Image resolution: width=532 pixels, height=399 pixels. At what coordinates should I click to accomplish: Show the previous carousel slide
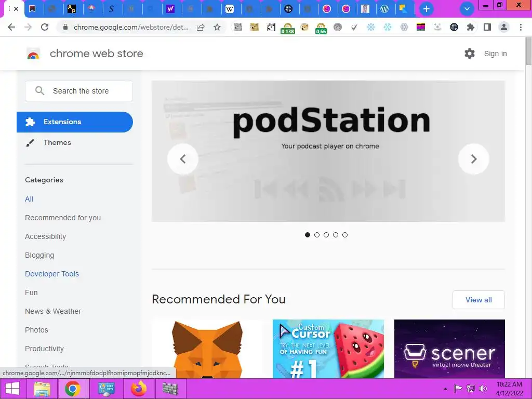[x=183, y=159]
